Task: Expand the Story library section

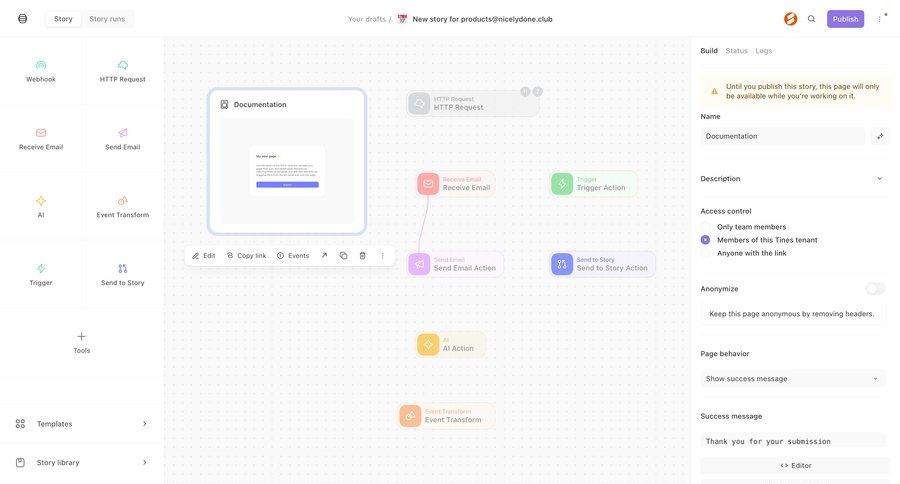Action: click(82, 462)
